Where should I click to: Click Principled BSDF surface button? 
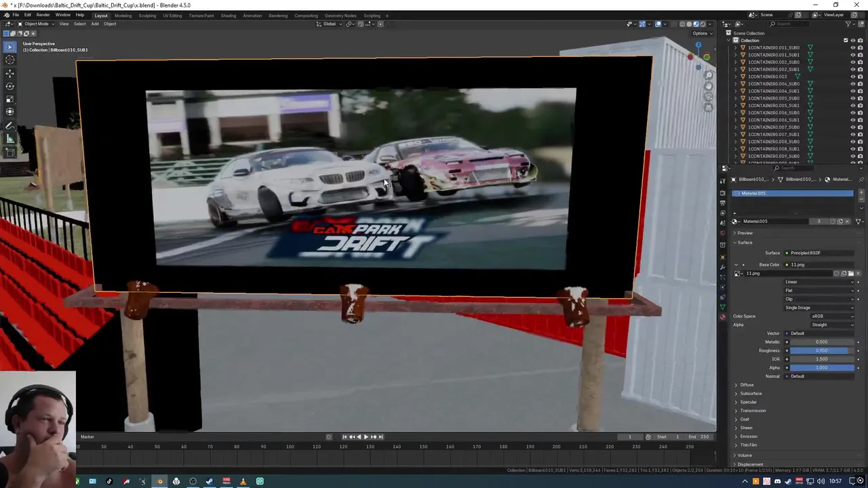click(819, 253)
